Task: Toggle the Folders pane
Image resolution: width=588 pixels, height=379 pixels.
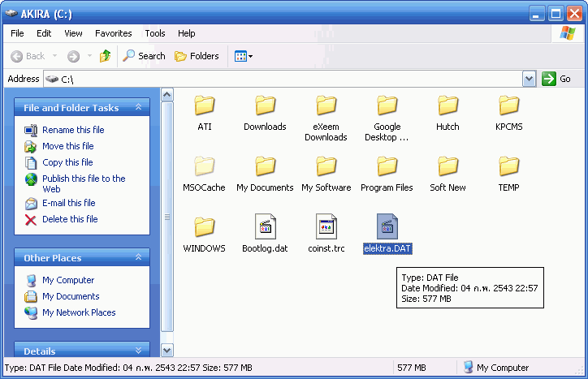Action: point(197,56)
